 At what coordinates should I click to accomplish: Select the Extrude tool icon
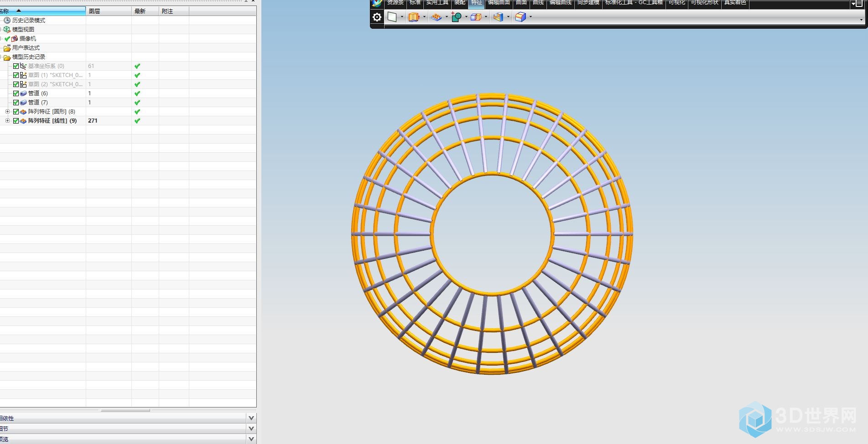coord(414,17)
